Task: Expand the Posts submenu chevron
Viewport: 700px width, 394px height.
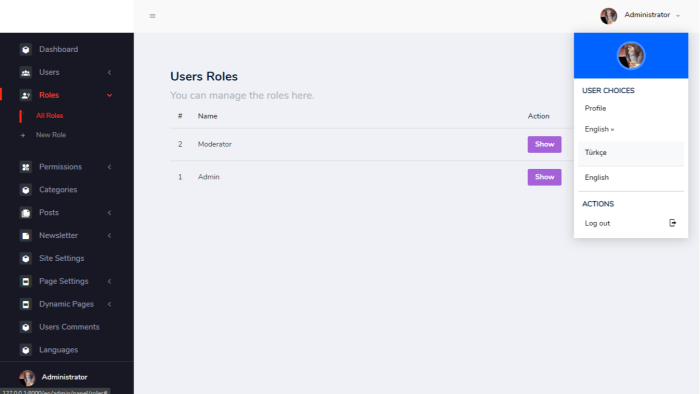Action: tap(109, 213)
